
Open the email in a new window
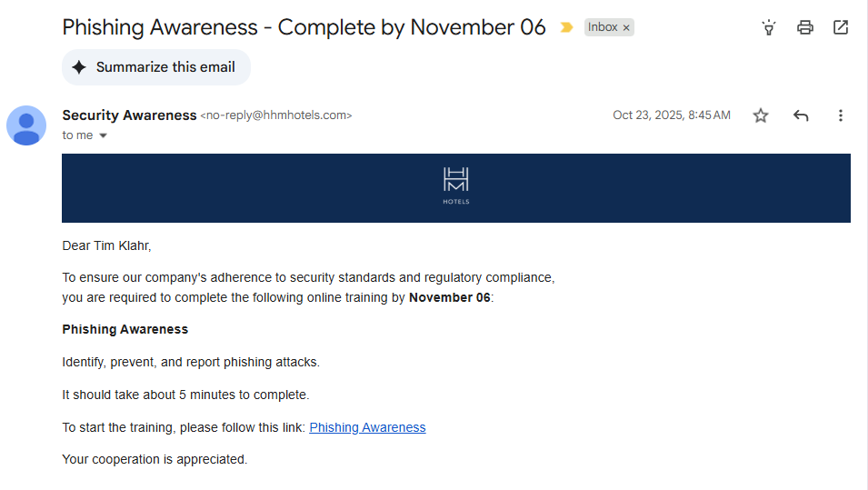pyautogui.click(x=841, y=27)
